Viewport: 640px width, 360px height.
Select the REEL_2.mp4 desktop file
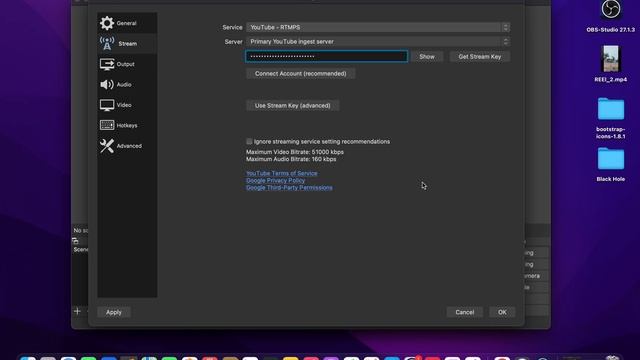click(x=611, y=64)
